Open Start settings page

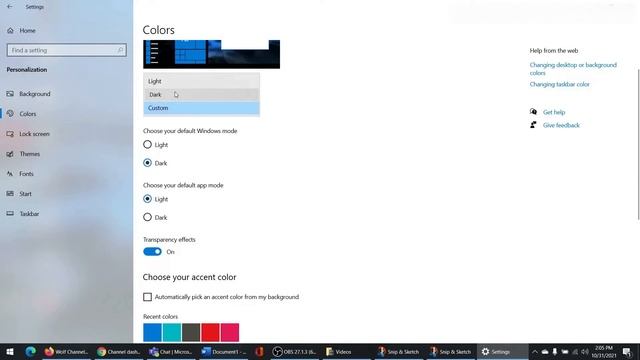click(19, 194)
